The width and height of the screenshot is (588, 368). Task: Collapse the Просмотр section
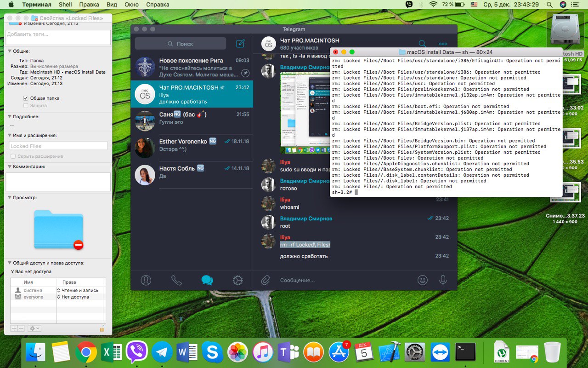(9, 198)
